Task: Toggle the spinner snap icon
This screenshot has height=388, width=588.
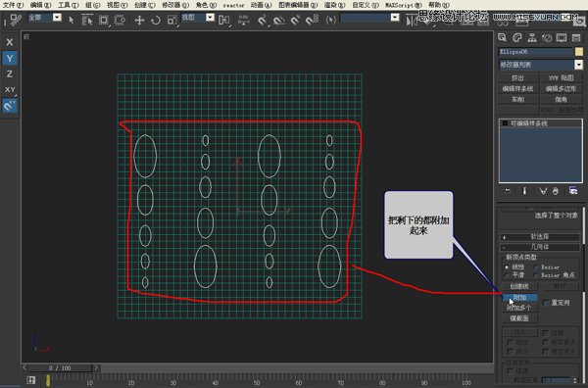Action: 312,20
